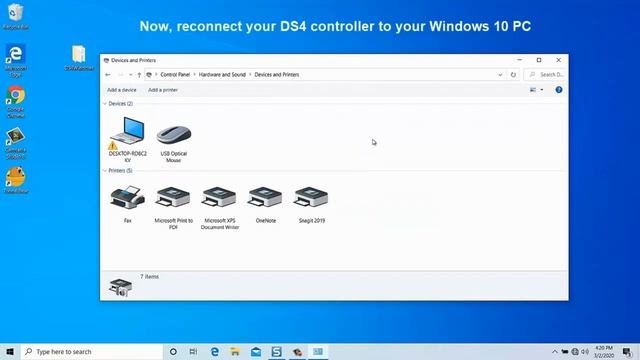This screenshot has height=360, width=640.
Task: Open the address bar history dropdown
Action: click(x=500, y=75)
